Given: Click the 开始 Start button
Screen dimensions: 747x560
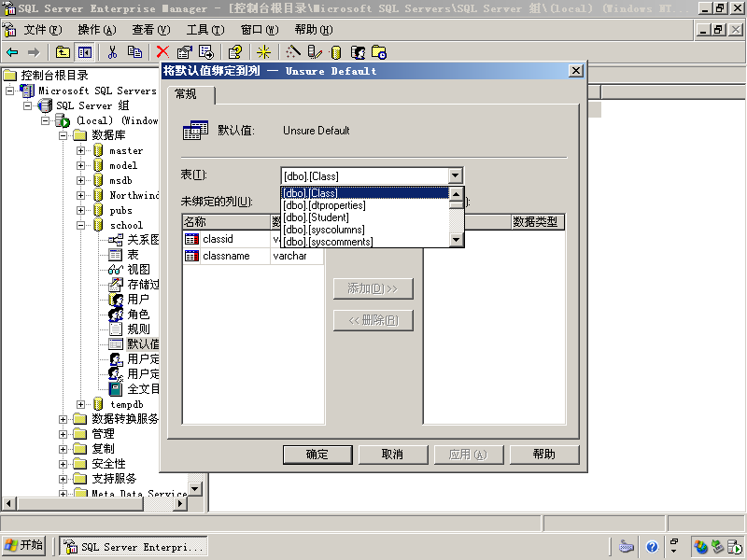Looking at the screenshot, I should pyautogui.click(x=24, y=546).
